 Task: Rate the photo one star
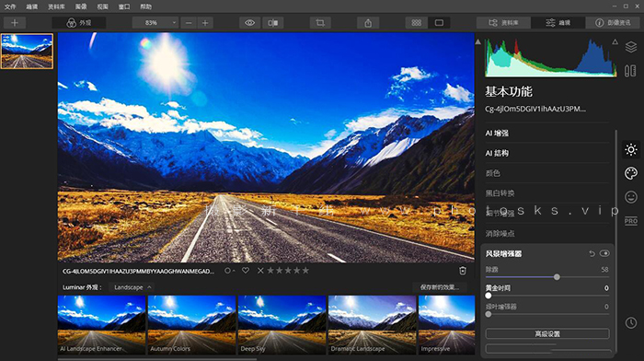click(x=270, y=271)
